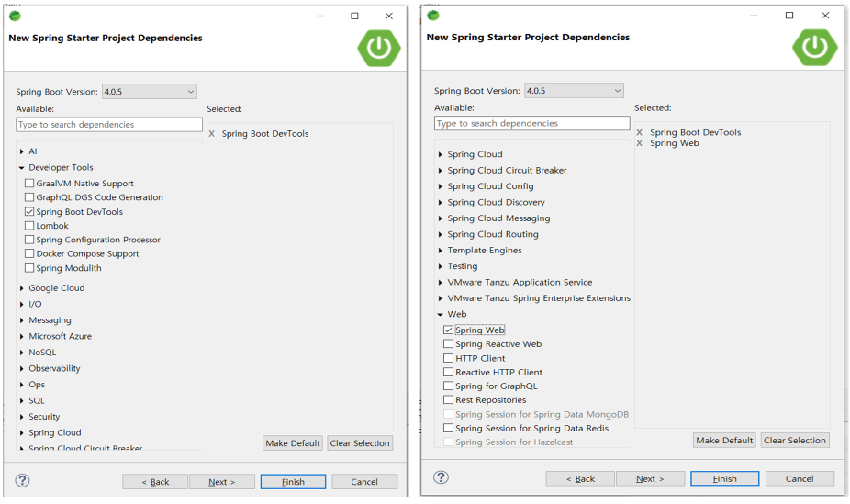Image resolution: width=850 pixels, height=504 pixels.
Task: Expand the Observability category
Action: coord(22,368)
